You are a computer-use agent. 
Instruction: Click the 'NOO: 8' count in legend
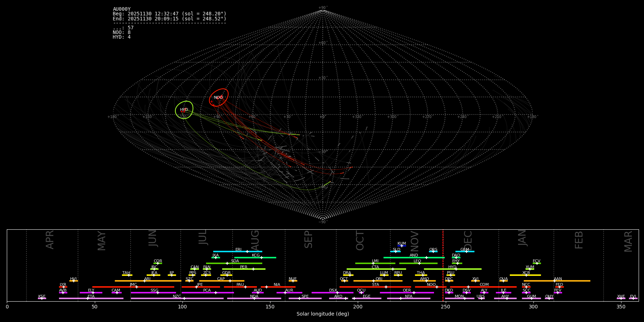(122, 33)
